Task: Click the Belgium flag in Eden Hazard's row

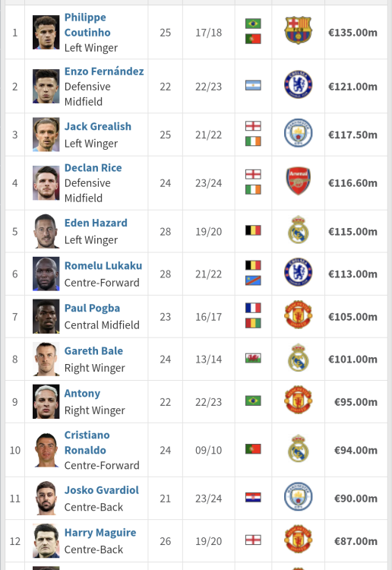Action: (253, 230)
